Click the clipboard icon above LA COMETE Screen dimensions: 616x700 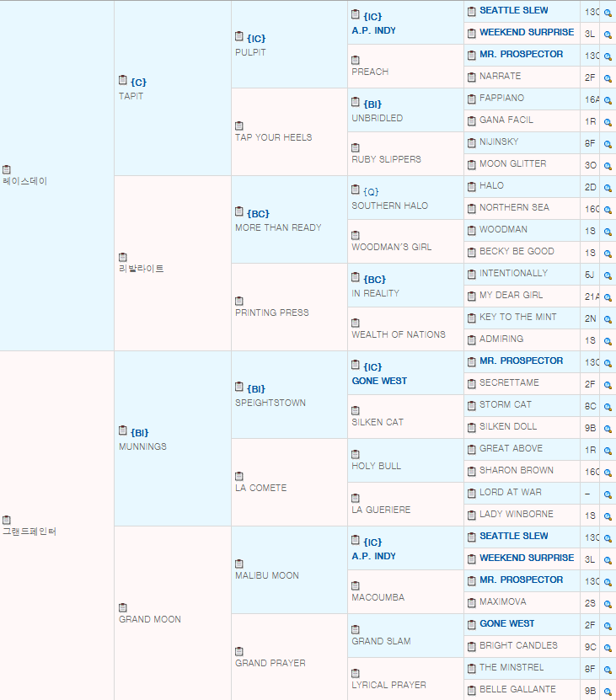pos(239,476)
